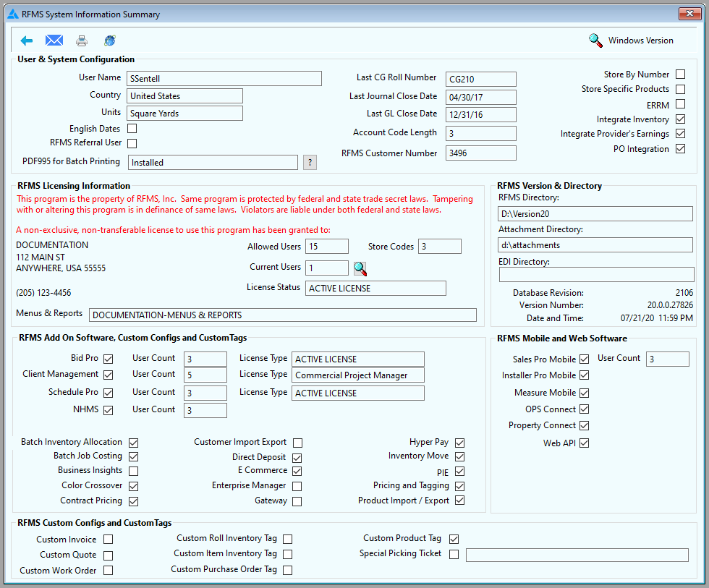Toggle E Commerce checkbox
Screen dimensions: 709x588
click(x=297, y=471)
